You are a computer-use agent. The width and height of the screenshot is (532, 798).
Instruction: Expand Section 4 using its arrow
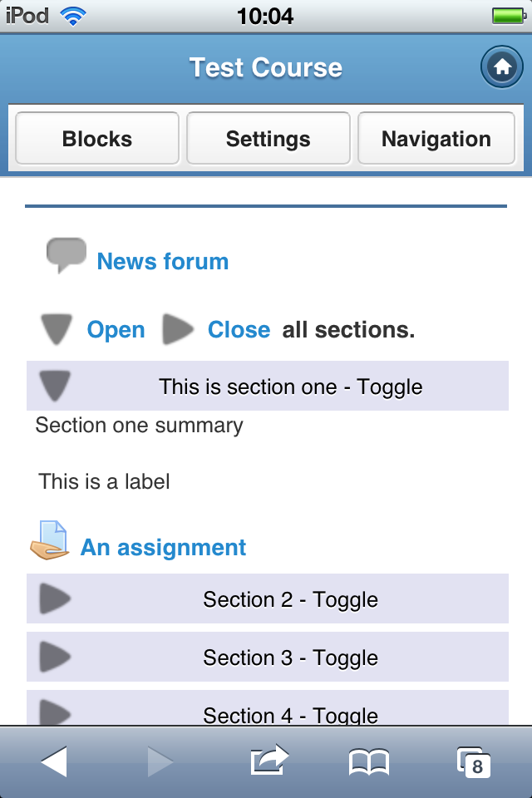click(x=55, y=712)
